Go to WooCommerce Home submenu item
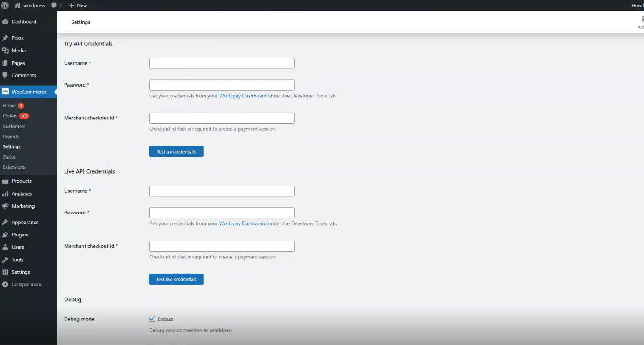The image size is (644, 345). [x=9, y=106]
